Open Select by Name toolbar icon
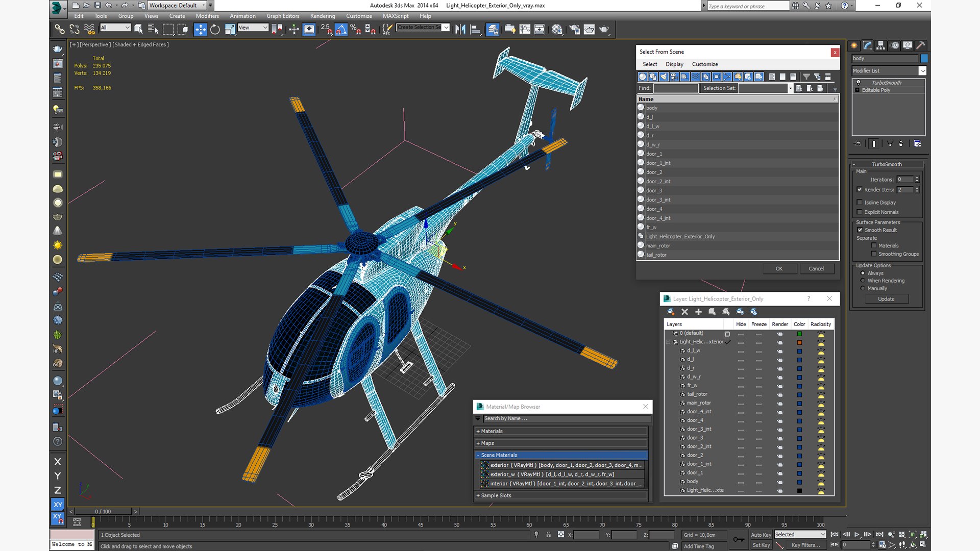Viewport: 980px width, 551px height. (x=153, y=29)
